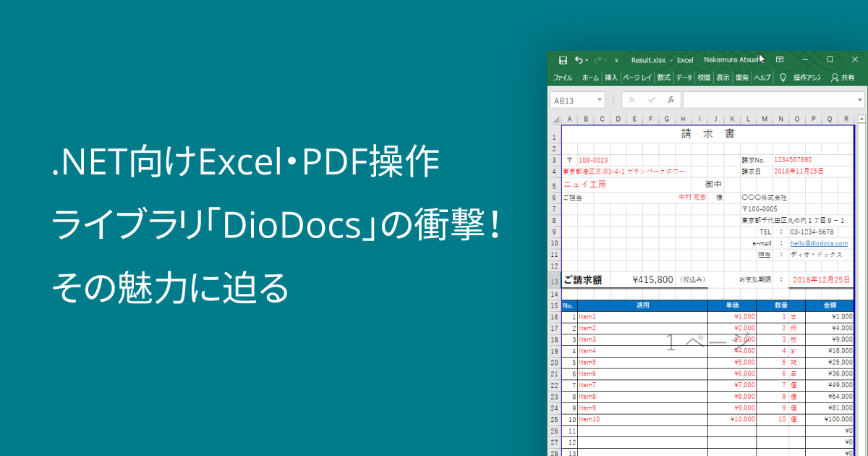
Task: Click the hello@diodocs.com email link
Action: click(x=819, y=243)
